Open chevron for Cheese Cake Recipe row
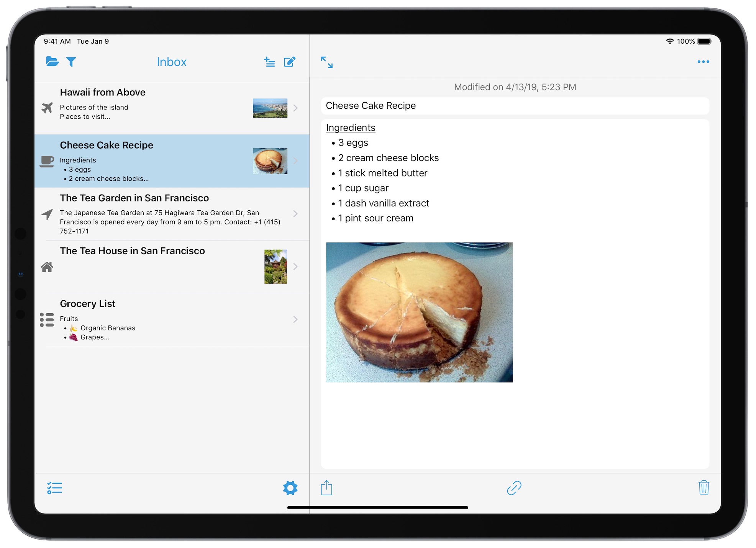 coord(295,161)
